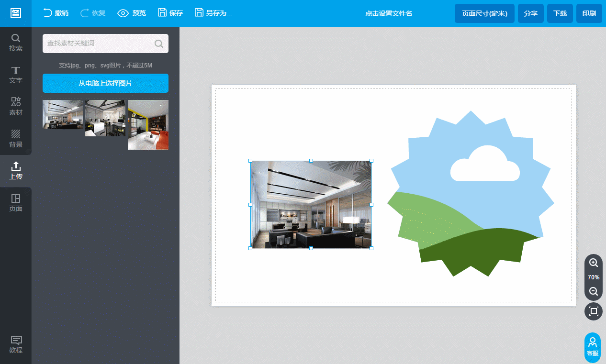
Task: Save the design with 保存
Action: click(170, 13)
